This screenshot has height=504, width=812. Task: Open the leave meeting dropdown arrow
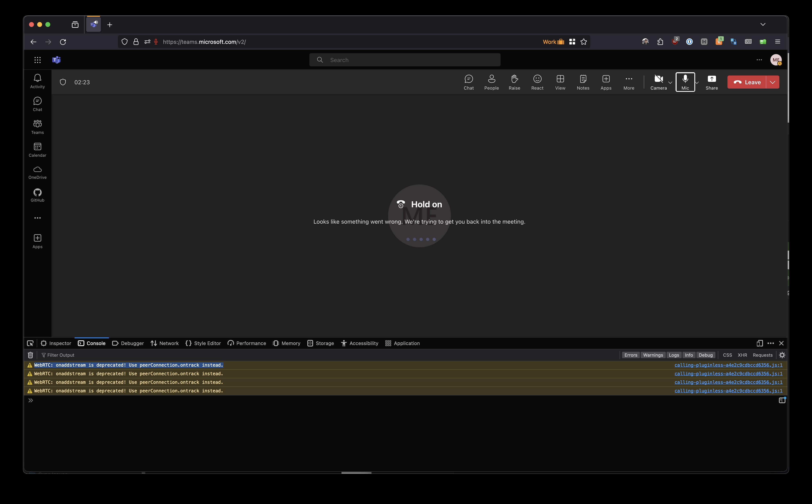773,82
